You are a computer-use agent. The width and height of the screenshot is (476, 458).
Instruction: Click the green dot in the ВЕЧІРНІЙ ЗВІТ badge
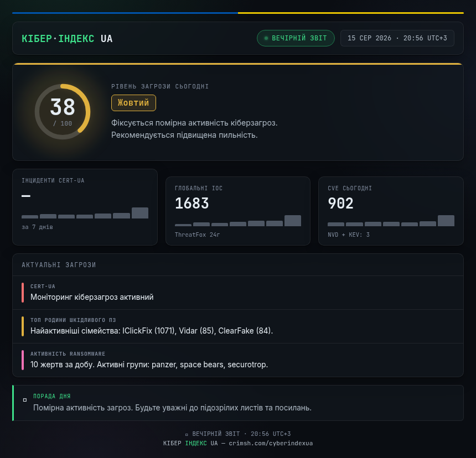pyautogui.click(x=266, y=38)
